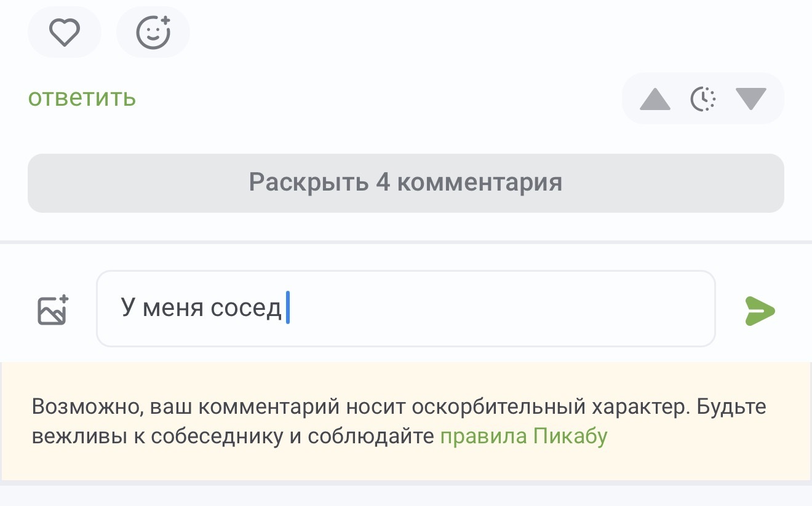The height and width of the screenshot is (506, 812).
Task: Click the ответить reply link
Action: tap(82, 98)
